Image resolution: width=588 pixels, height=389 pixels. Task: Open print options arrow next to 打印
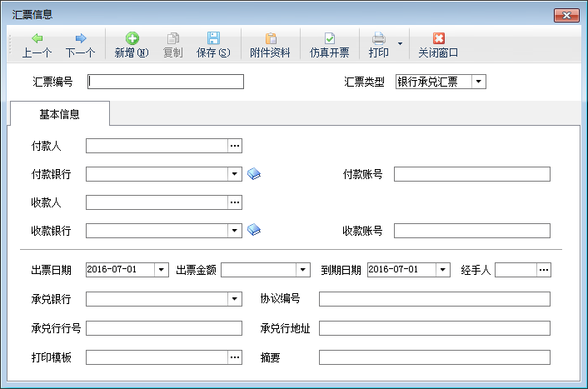point(400,43)
